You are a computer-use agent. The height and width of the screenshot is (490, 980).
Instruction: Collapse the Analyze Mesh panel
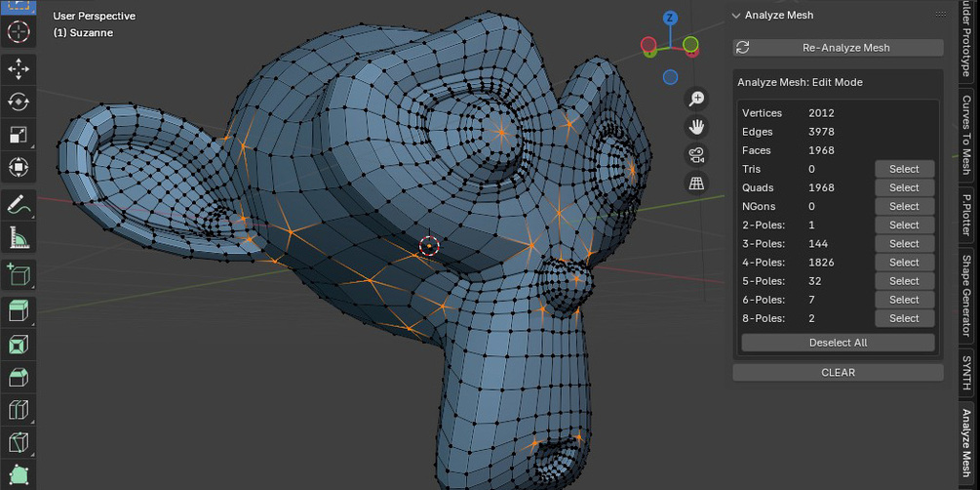click(x=736, y=15)
